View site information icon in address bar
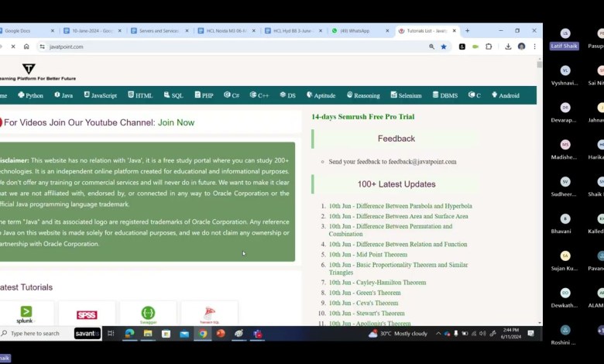604x364 pixels. pyautogui.click(x=42, y=46)
